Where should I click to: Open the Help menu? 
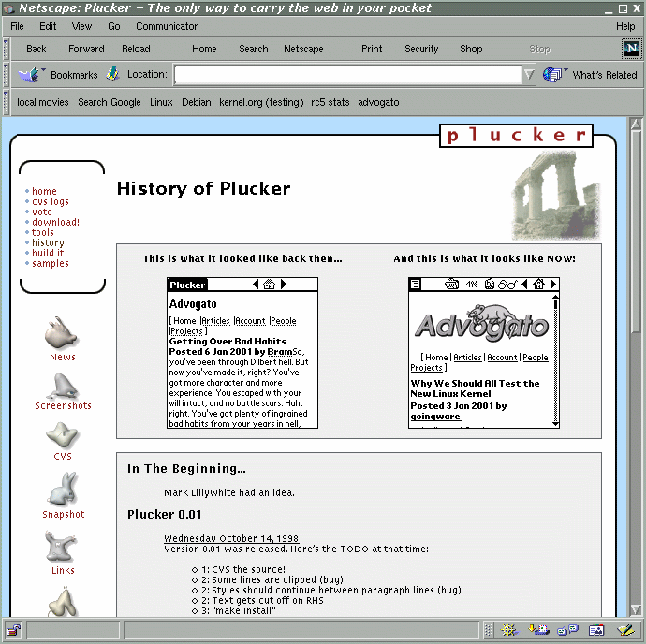click(x=625, y=26)
